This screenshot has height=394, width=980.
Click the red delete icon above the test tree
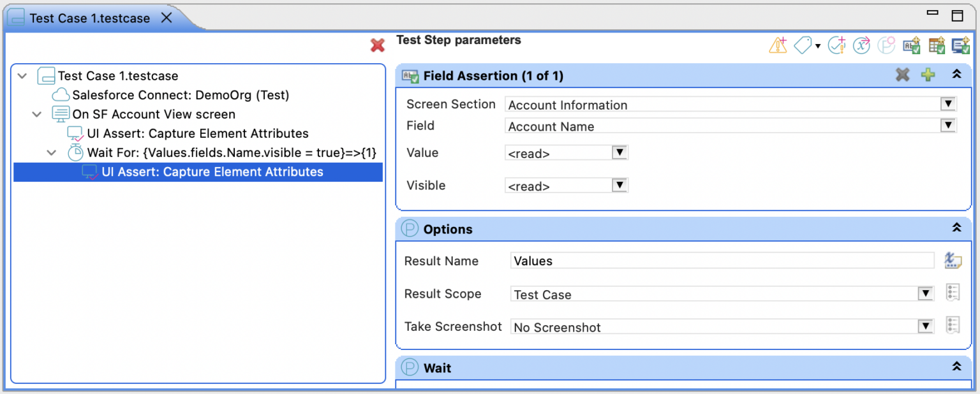[377, 45]
